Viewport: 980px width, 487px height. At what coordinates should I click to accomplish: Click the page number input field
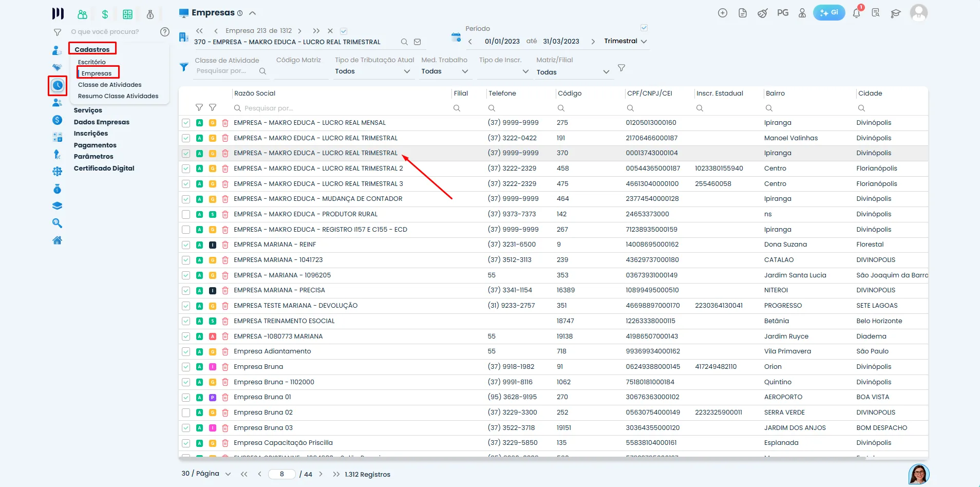tap(282, 474)
